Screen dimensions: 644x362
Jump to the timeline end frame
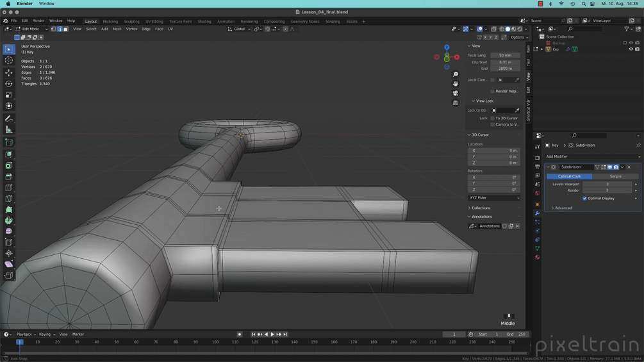pyautogui.click(x=285, y=334)
